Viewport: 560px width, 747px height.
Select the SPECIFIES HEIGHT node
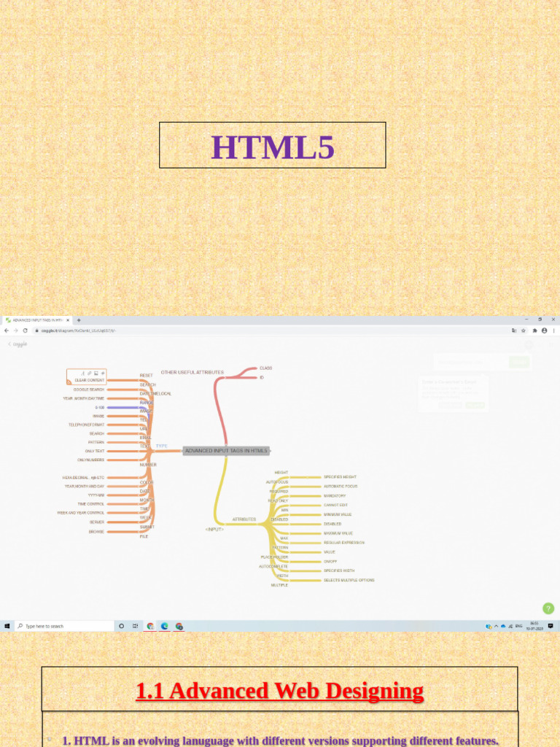coord(340,477)
